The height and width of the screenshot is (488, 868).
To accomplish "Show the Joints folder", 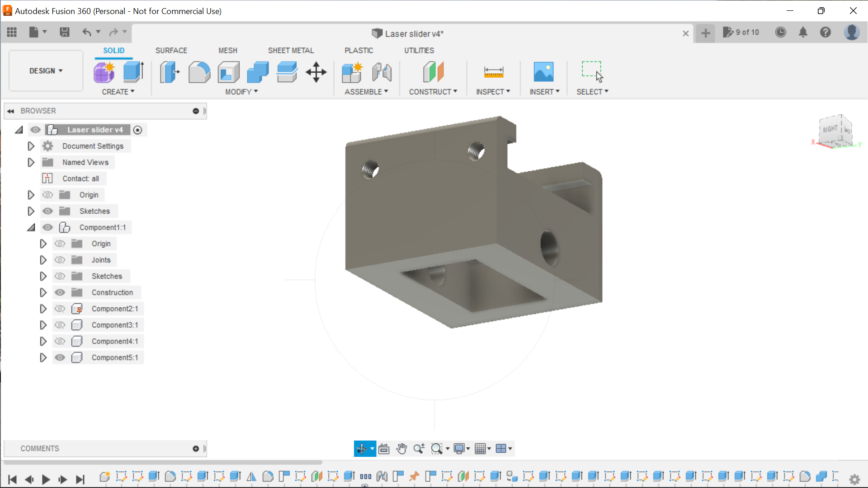I will click(60, 260).
